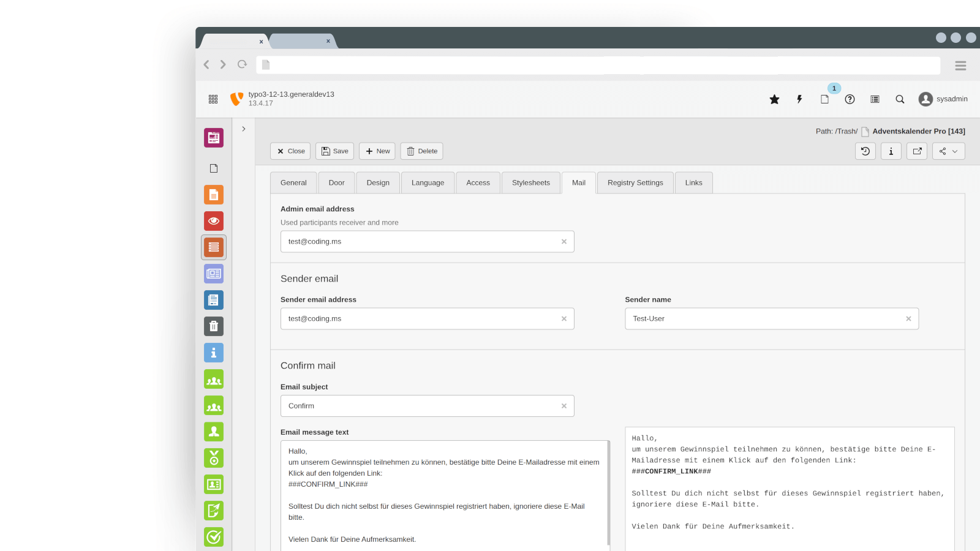980x551 pixels.
Task: Open the purple dashboard module
Action: point(214,138)
